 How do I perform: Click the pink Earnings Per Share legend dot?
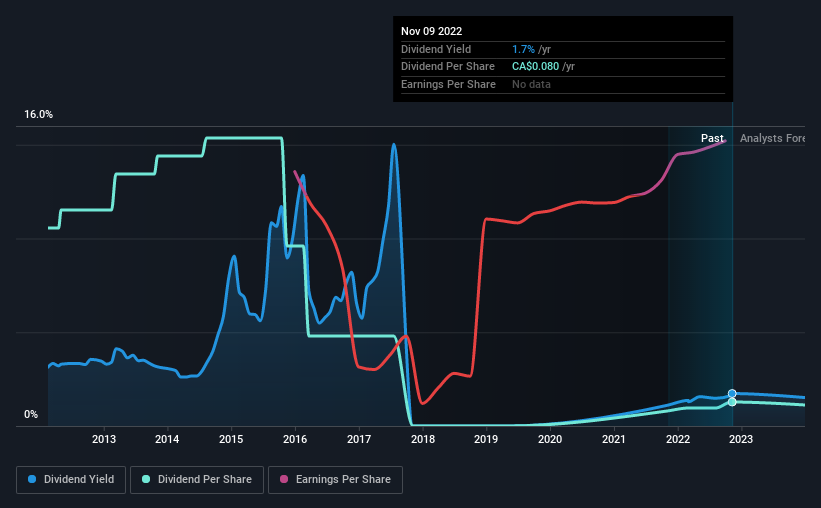pyautogui.click(x=284, y=479)
